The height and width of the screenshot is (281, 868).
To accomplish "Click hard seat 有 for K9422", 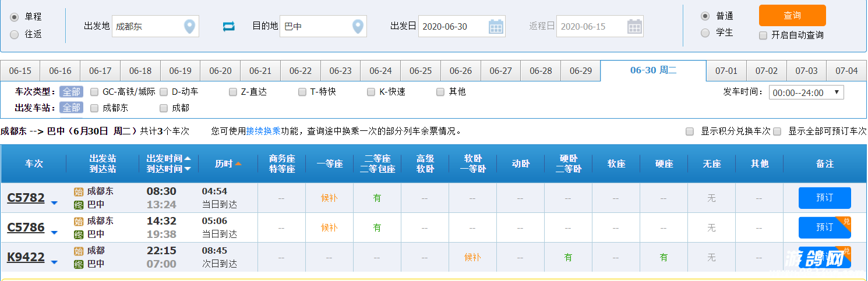I will [664, 257].
